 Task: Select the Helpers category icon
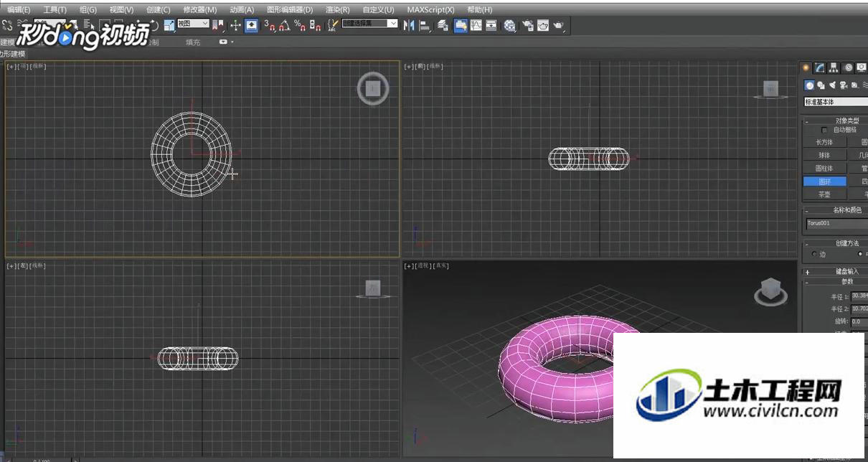[855, 85]
